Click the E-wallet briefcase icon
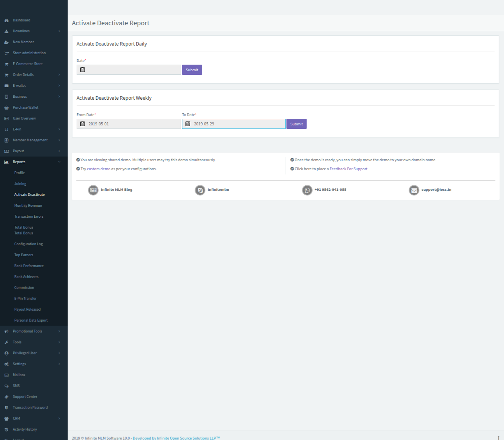Screen dimensions: 504x440 click(x=6, y=86)
